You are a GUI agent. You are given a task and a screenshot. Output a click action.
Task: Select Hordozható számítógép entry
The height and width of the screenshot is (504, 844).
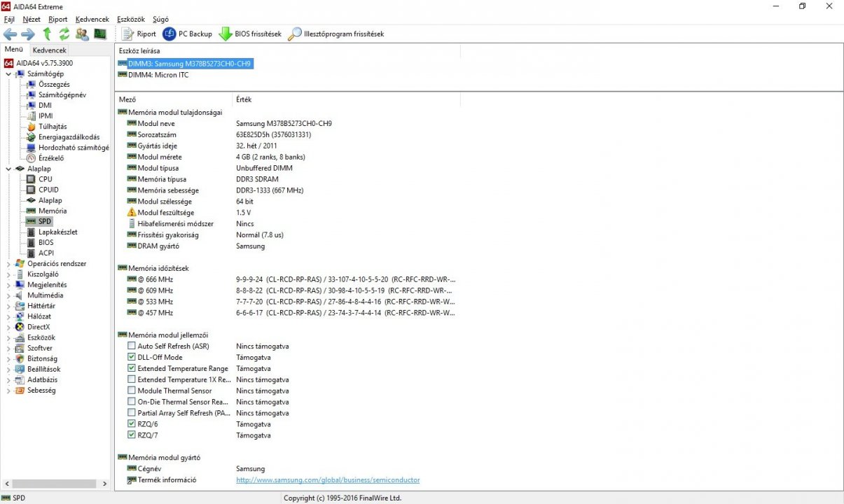pyautogui.click(x=74, y=148)
